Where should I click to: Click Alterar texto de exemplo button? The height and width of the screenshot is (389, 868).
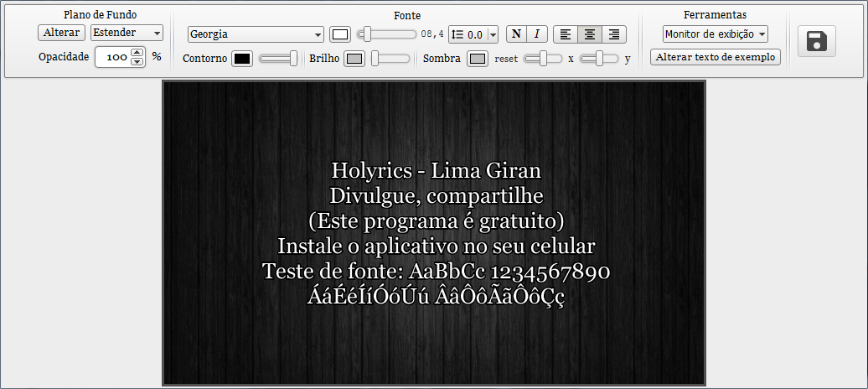pos(716,57)
